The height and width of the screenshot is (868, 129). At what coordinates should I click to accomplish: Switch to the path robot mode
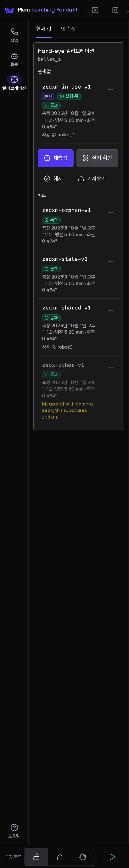point(59,857)
